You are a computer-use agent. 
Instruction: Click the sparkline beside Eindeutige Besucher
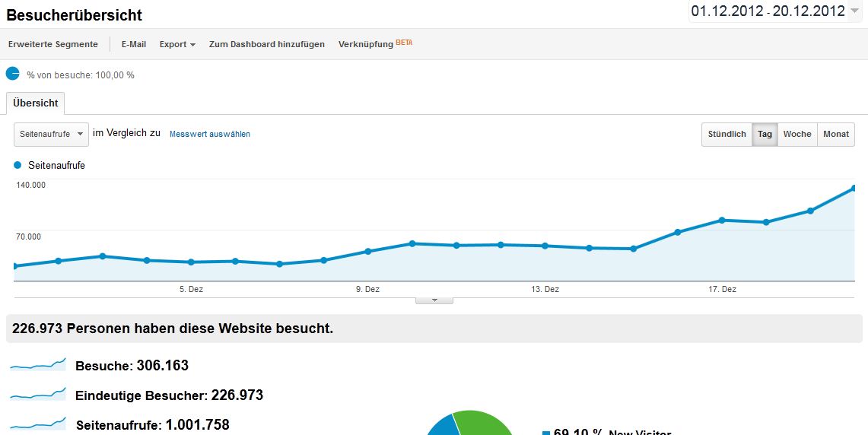(x=38, y=395)
